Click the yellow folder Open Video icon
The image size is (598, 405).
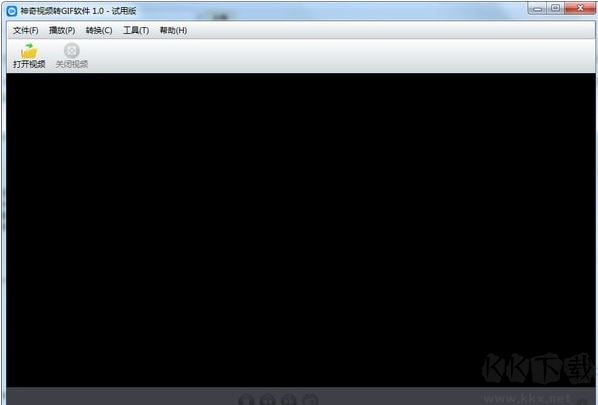(x=29, y=51)
